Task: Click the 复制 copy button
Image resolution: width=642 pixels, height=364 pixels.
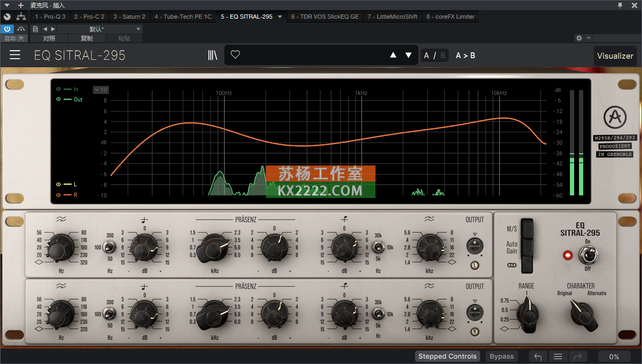Action: (x=87, y=38)
